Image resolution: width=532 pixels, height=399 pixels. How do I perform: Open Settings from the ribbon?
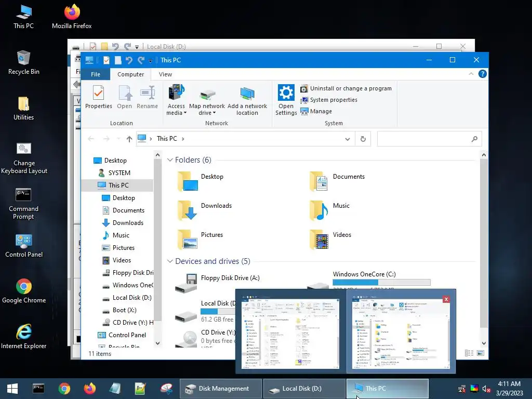[286, 100]
